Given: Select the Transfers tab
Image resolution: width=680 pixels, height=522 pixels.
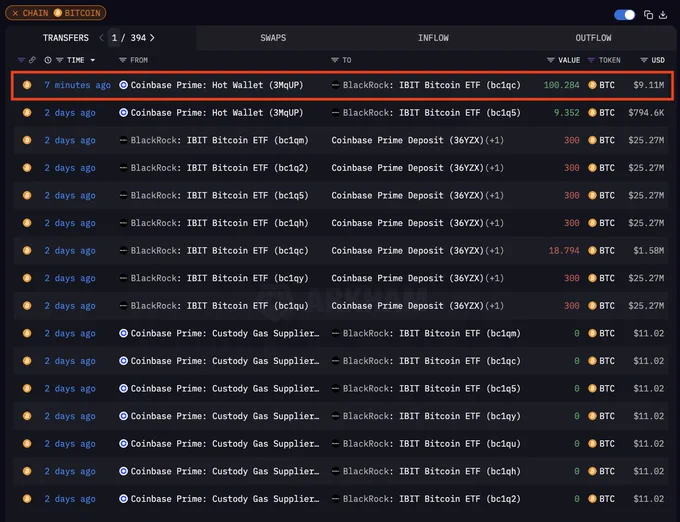Looking at the screenshot, I should 65,38.
